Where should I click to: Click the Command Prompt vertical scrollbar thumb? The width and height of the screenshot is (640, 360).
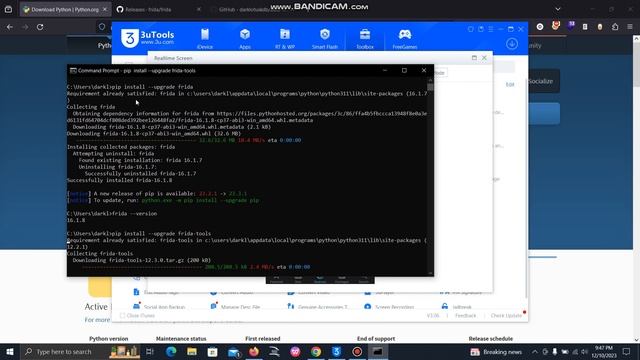430,87
